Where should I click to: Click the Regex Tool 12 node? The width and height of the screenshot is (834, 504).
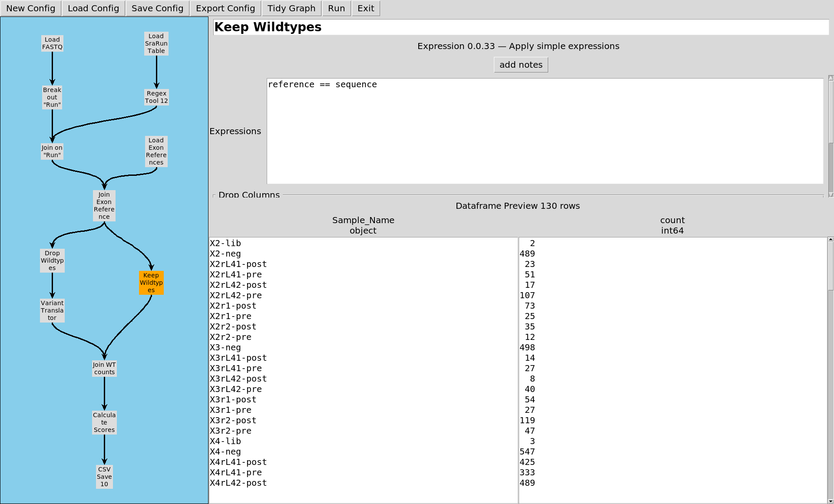tap(156, 97)
